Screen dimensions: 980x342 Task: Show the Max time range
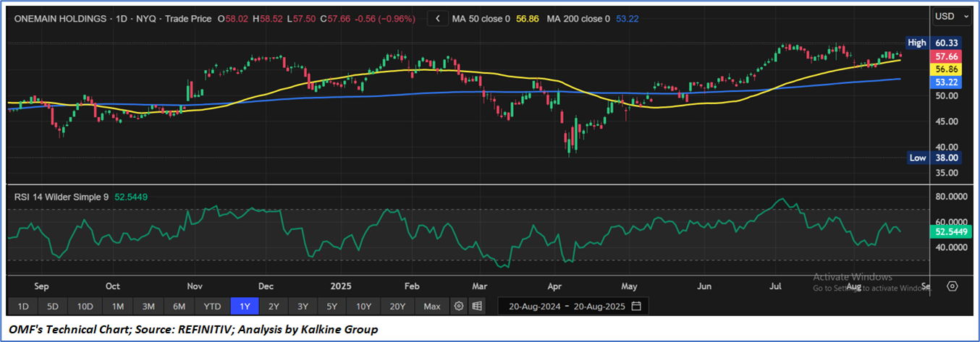click(x=431, y=306)
